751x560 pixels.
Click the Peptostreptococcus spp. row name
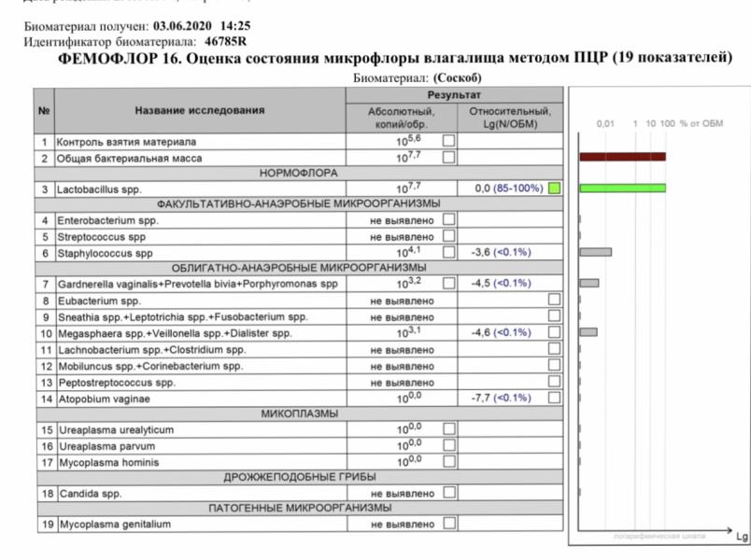point(117,383)
